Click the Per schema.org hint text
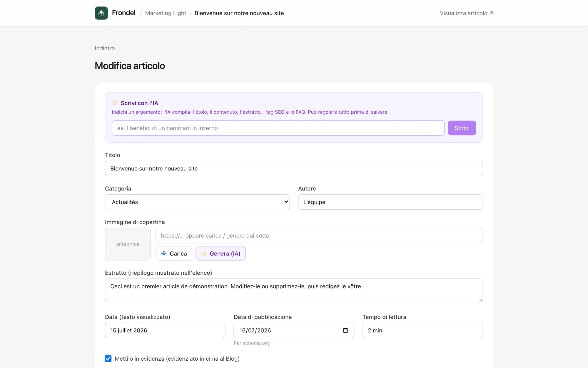This screenshot has width=588, height=368. click(252, 343)
